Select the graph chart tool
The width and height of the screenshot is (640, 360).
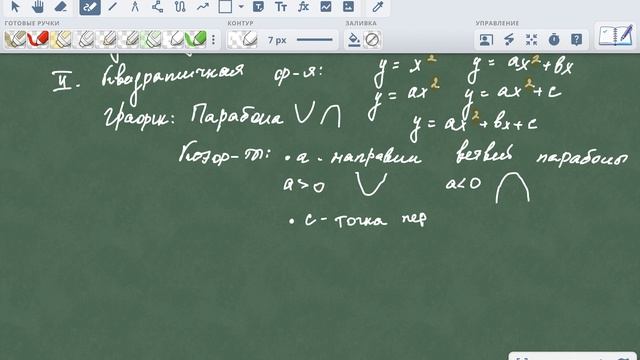(326, 7)
